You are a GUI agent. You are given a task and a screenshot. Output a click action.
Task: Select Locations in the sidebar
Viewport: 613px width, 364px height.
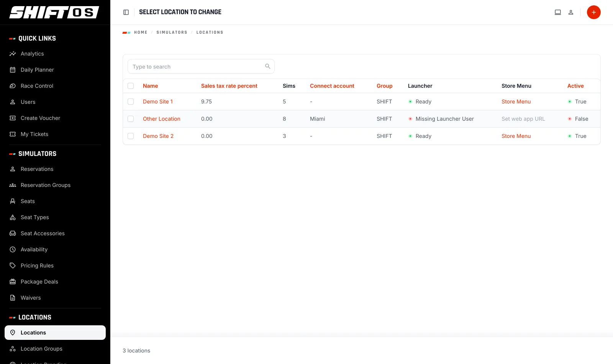pos(55,333)
